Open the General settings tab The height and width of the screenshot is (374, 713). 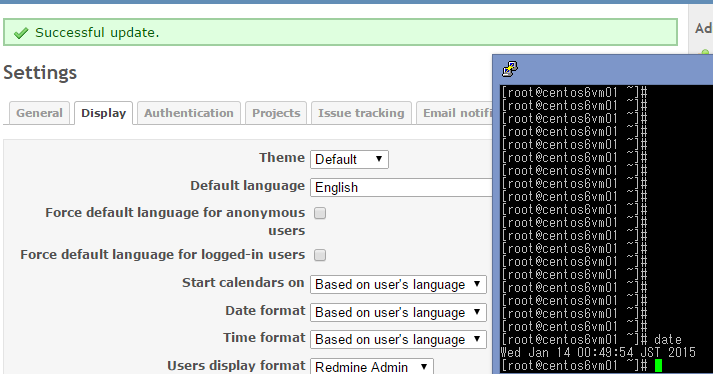click(39, 113)
